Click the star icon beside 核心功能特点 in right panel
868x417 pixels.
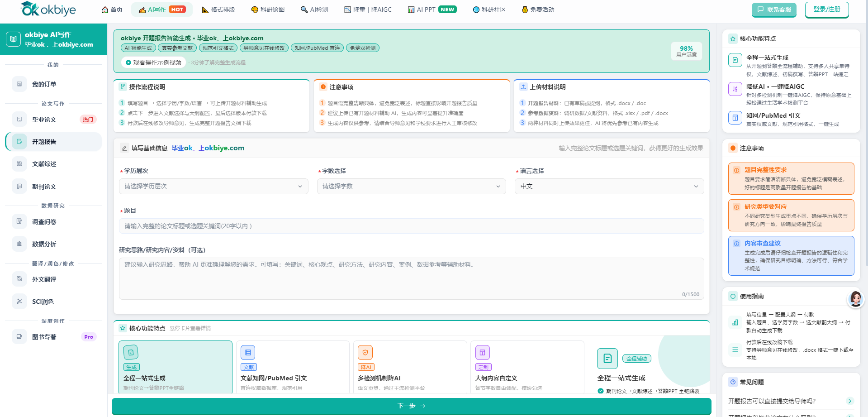coord(733,38)
